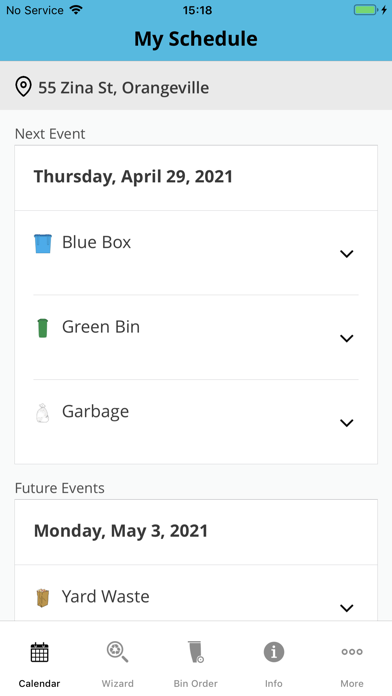Select the Monday, May 3, 2021 header

121,531
